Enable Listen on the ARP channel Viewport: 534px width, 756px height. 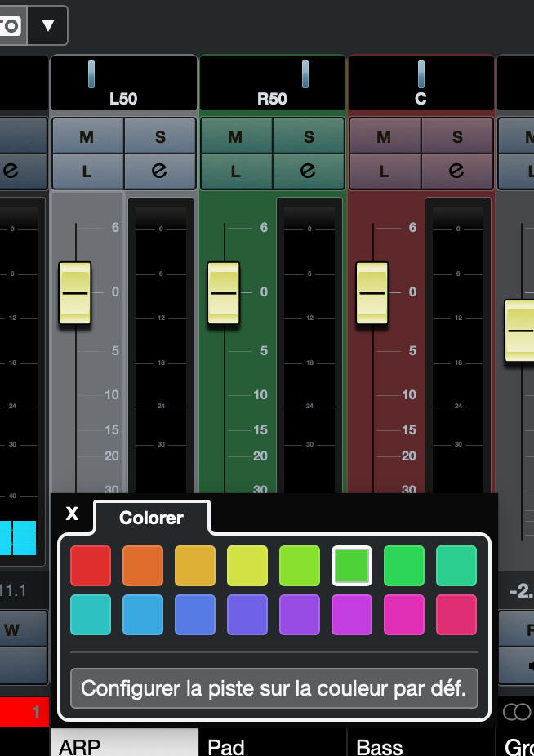(88, 171)
